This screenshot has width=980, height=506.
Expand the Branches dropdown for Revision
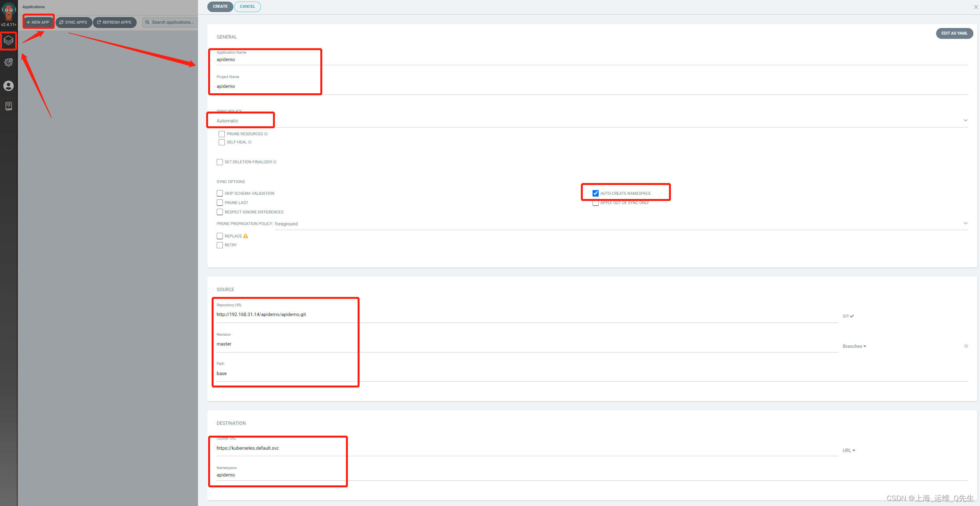pyautogui.click(x=854, y=346)
